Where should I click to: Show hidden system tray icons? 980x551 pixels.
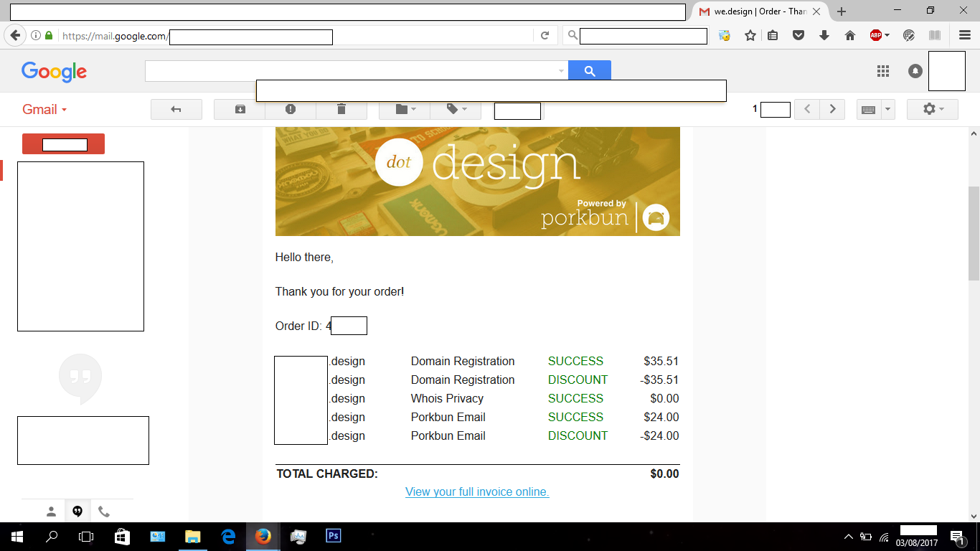tap(849, 537)
